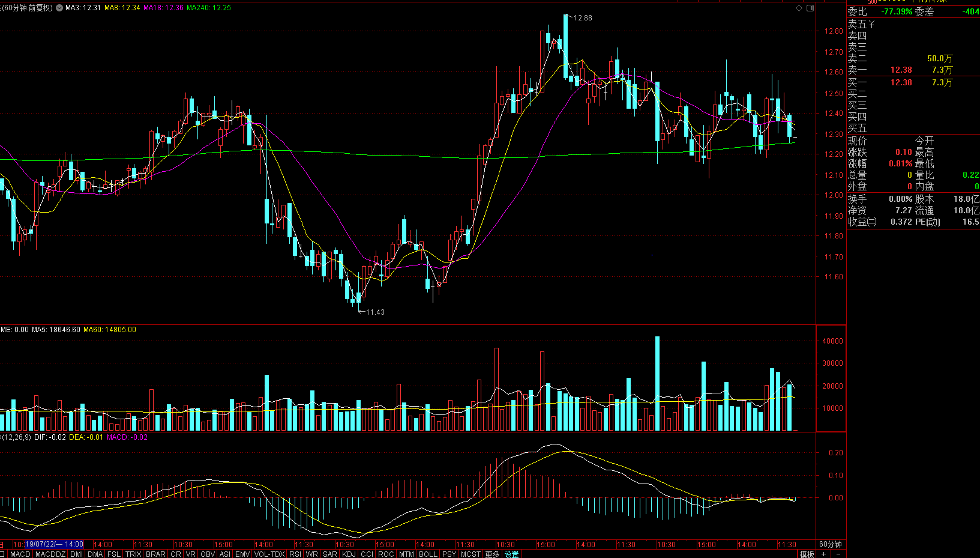The image size is (980, 558).
Task: Select the CR indicator tab
Action: pos(175,554)
